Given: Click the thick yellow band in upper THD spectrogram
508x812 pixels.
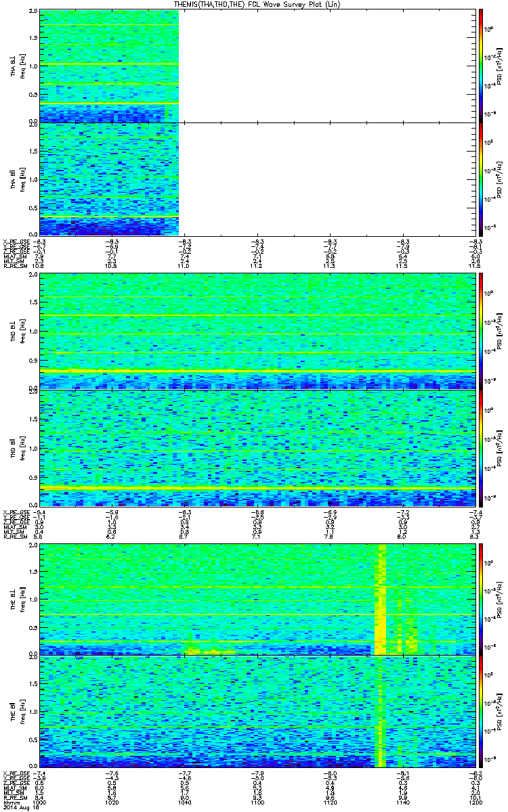Looking at the screenshot, I should (x=257, y=371).
